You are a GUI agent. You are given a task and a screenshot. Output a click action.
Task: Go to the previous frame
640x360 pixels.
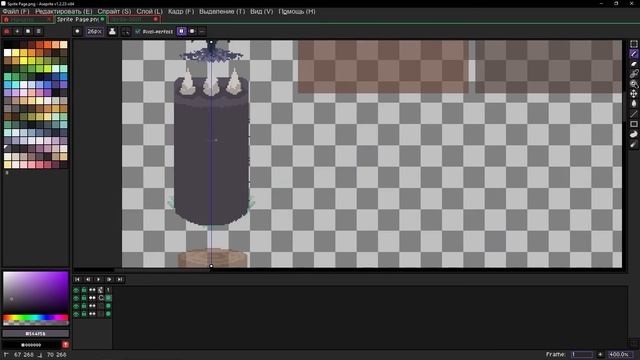point(88,279)
